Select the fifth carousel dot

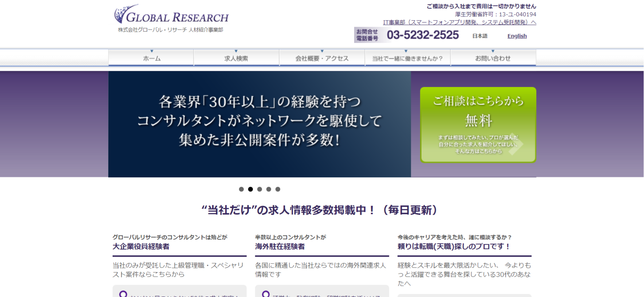278,189
